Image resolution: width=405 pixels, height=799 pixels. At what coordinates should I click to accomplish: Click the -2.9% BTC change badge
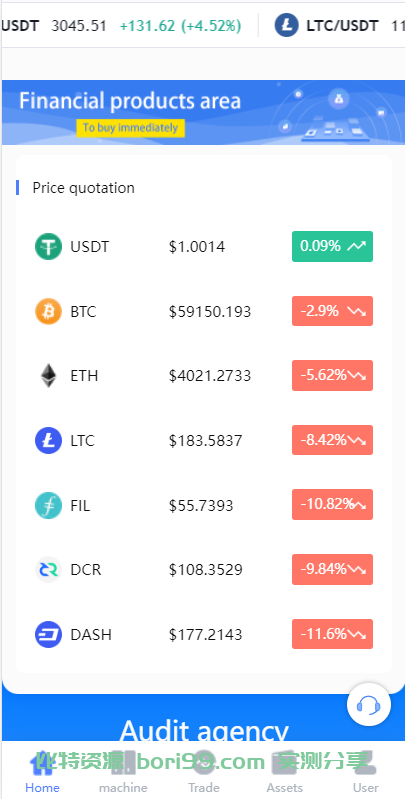coord(332,311)
